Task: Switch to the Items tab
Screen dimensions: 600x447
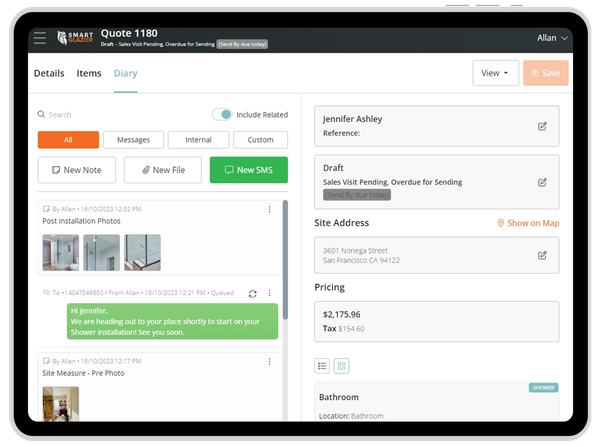Action: [89, 73]
